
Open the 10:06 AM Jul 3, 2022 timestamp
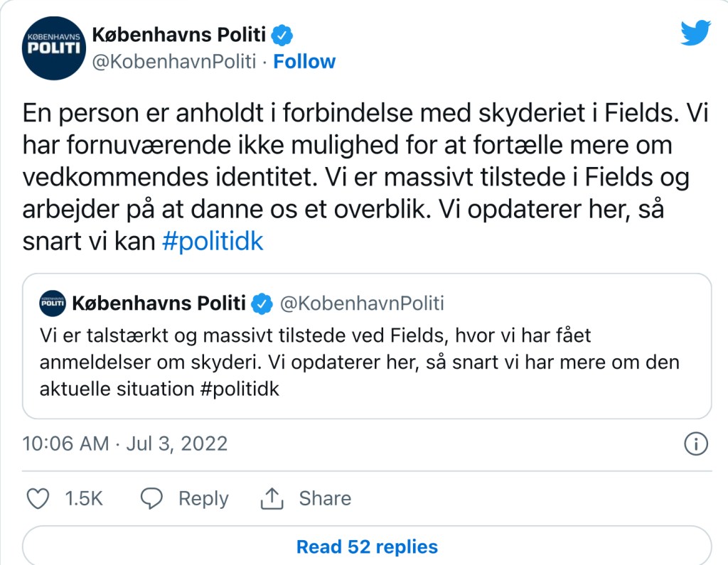coord(125,444)
